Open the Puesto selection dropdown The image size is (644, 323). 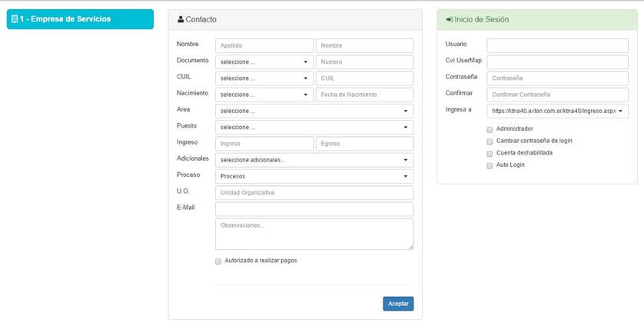click(314, 128)
